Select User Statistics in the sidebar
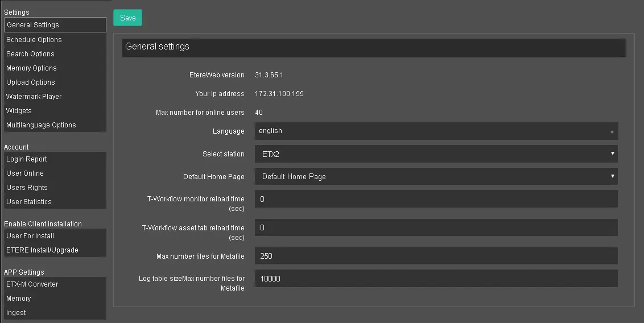644x323 pixels. click(x=29, y=202)
